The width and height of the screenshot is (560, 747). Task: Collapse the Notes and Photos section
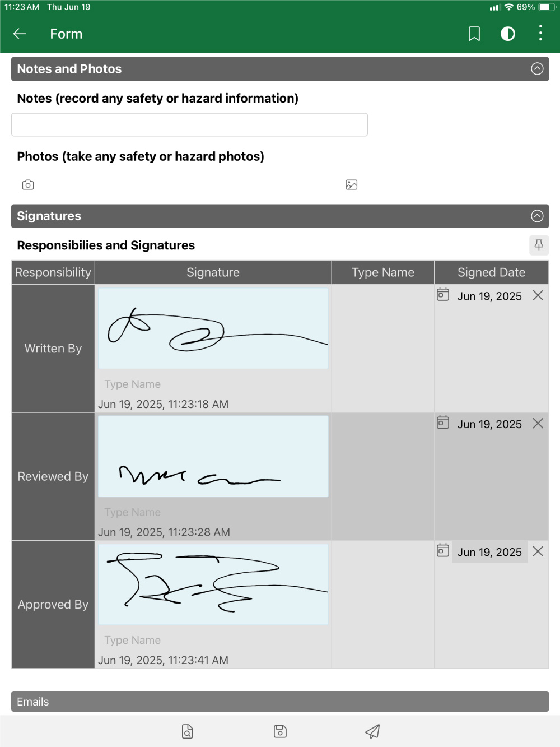point(536,69)
